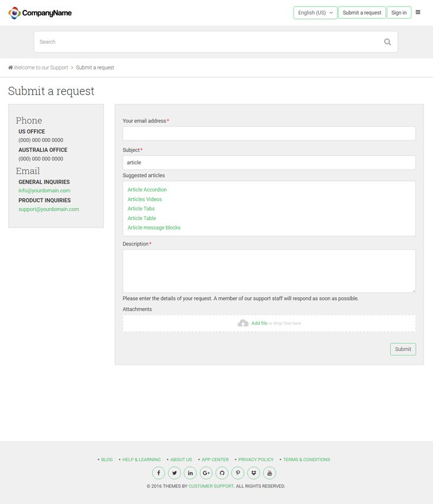This screenshot has height=504, width=433.
Task: Click the search magnifier icon
Action: coord(387,42)
